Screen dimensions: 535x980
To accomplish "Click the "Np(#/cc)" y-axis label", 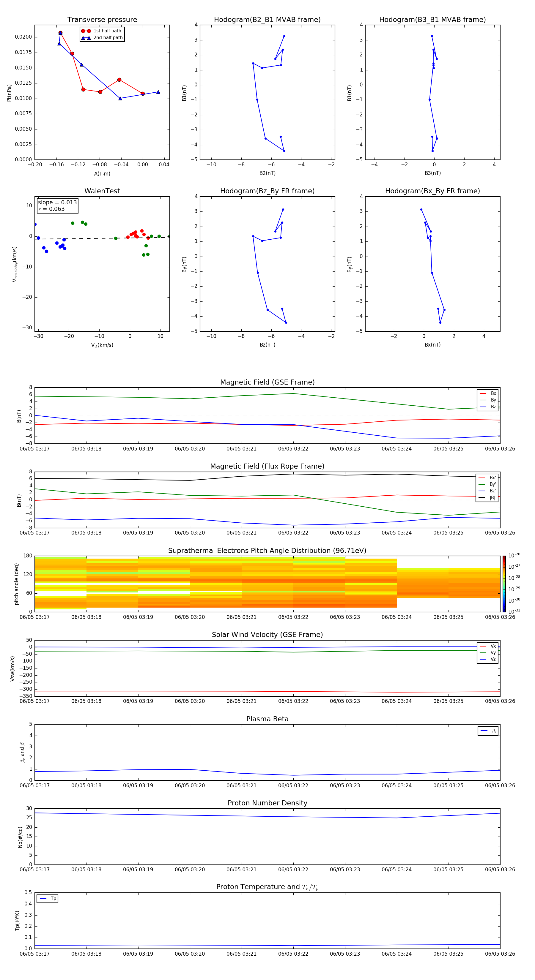I will [20, 837].
